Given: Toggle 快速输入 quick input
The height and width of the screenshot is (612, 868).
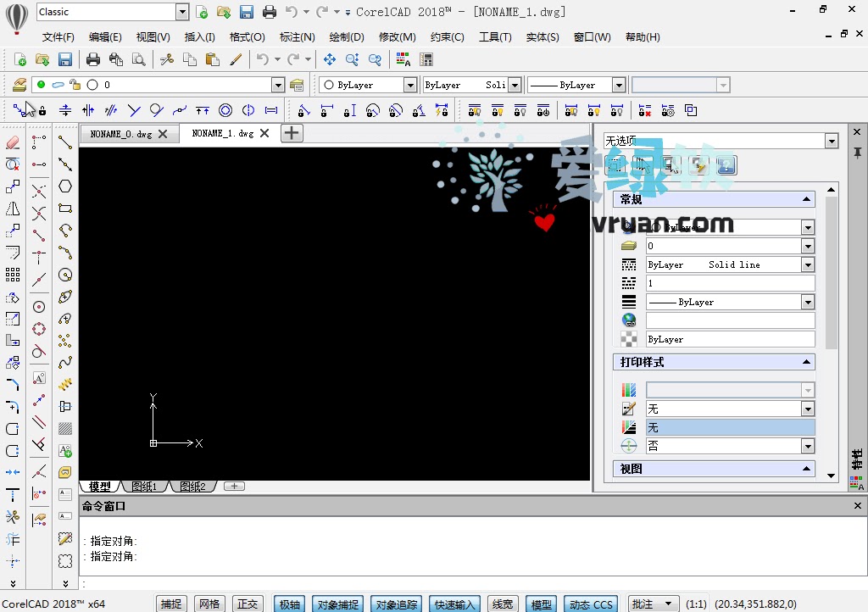Looking at the screenshot, I should click(x=454, y=604).
